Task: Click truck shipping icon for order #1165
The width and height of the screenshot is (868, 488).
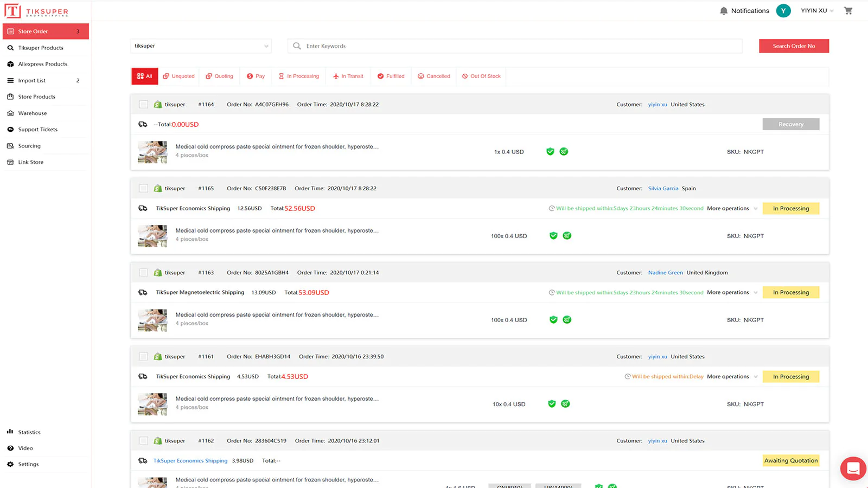Action: [x=143, y=208]
